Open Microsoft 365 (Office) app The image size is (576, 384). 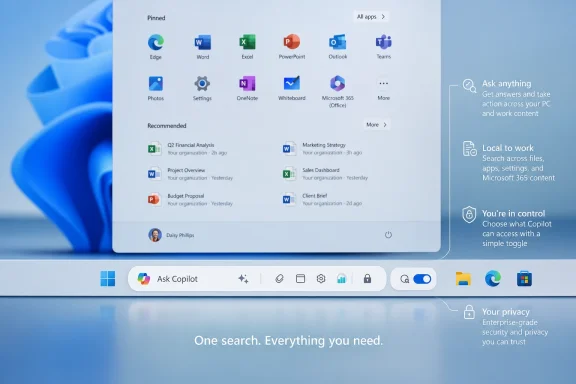tap(338, 91)
